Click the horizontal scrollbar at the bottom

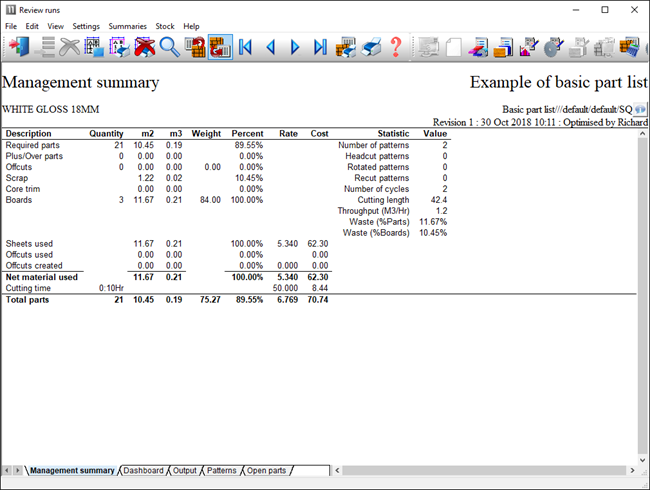[480, 470]
